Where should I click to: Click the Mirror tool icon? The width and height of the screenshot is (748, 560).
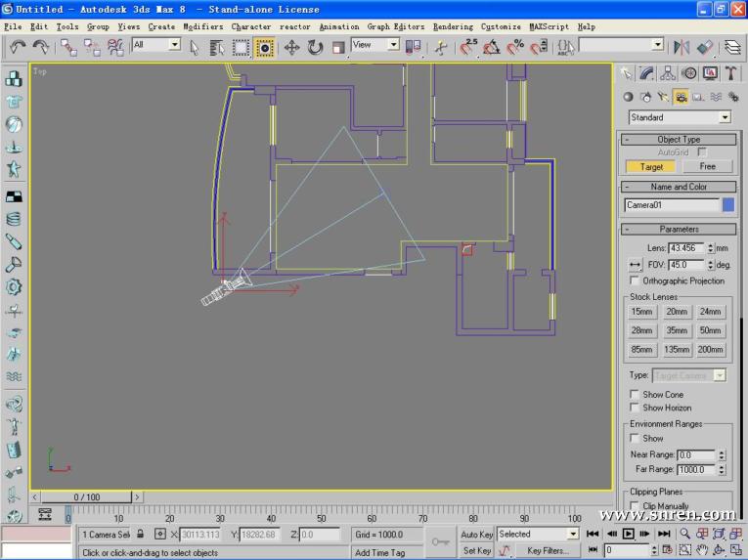(x=682, y=46)
